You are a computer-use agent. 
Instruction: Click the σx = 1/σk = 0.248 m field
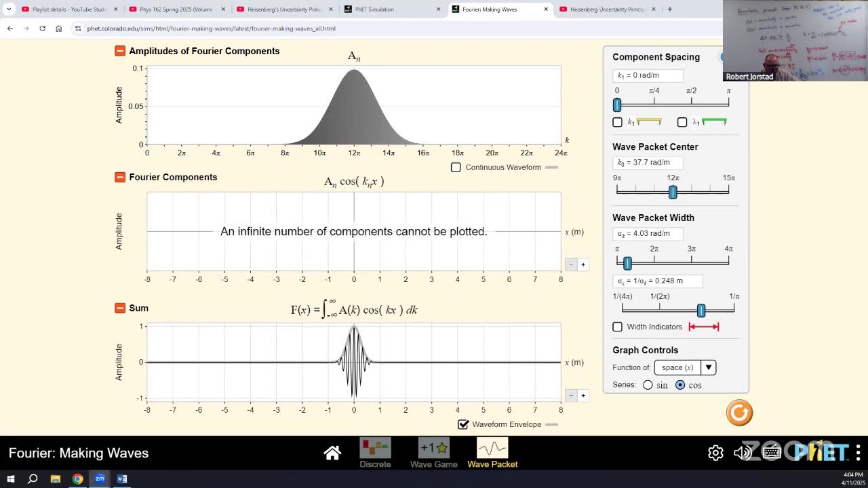pyautogui.click(x=657, y=281)
